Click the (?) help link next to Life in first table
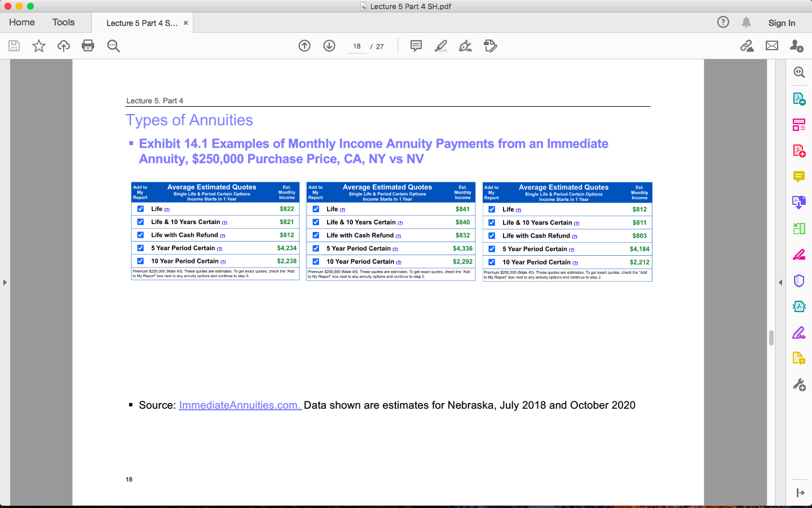This screenshot has height=508, width=812. 167,209
